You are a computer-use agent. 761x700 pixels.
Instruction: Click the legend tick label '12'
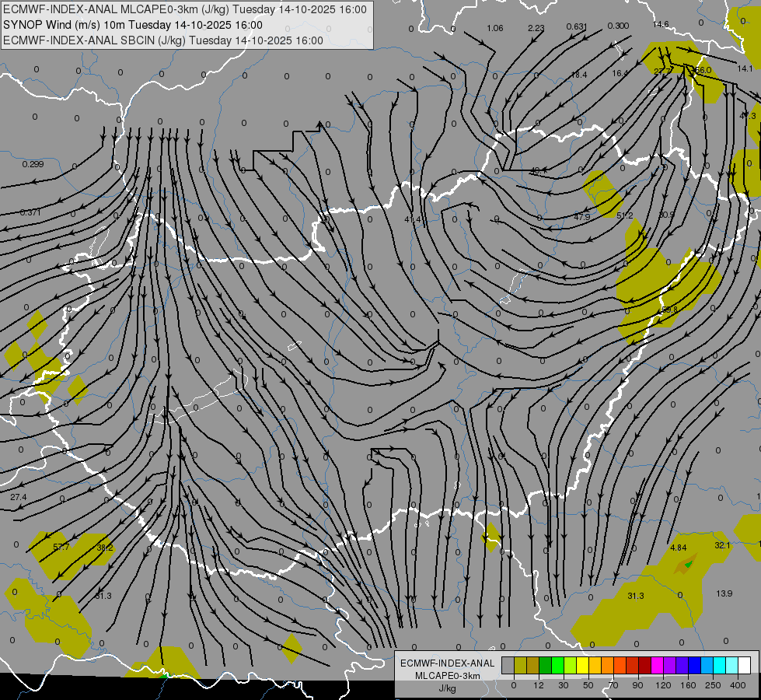538,685
